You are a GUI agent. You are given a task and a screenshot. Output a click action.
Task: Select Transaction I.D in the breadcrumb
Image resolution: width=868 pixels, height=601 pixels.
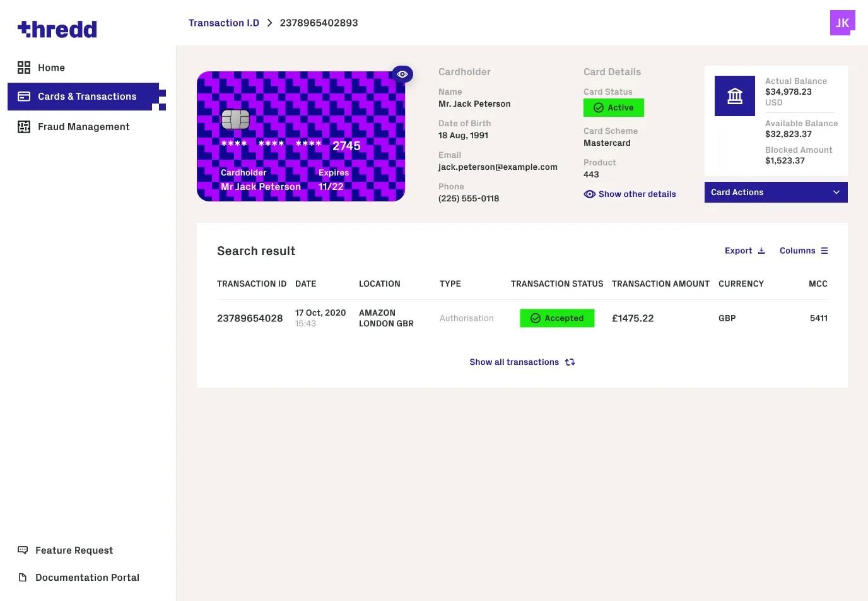pos(224,23)
